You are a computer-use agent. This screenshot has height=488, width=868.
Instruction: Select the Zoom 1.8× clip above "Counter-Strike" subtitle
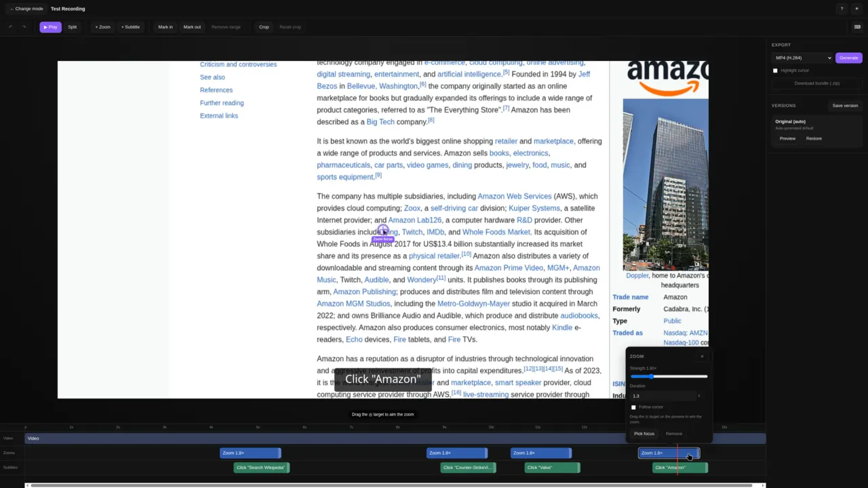(x=457, y=453)
